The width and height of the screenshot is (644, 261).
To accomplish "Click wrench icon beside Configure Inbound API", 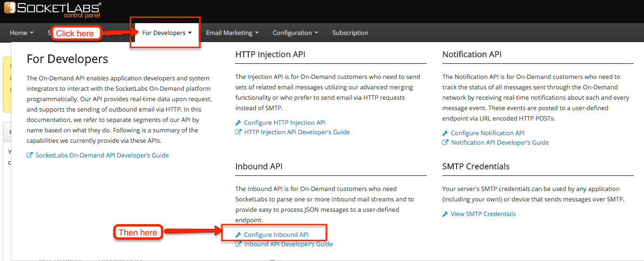I will [238, 235].
